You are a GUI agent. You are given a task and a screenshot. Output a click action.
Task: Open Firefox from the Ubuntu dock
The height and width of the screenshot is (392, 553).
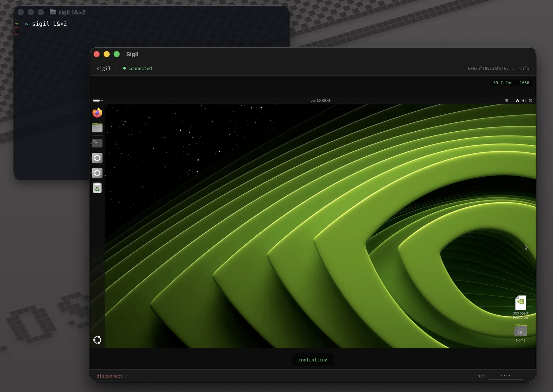(x=97, y=113)
